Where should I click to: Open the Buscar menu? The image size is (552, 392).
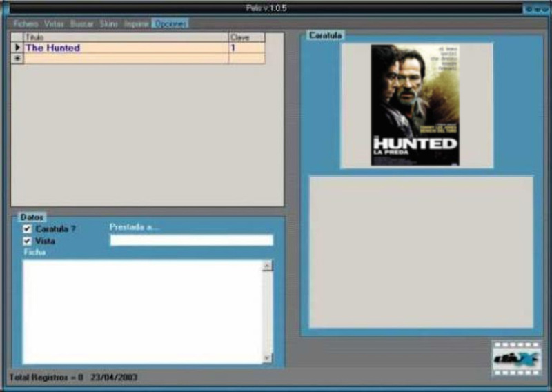point(82,23)
